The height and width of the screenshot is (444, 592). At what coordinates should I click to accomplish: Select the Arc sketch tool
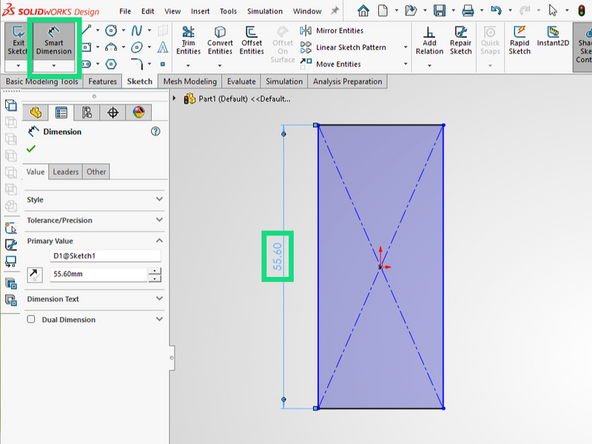(111, 47)
